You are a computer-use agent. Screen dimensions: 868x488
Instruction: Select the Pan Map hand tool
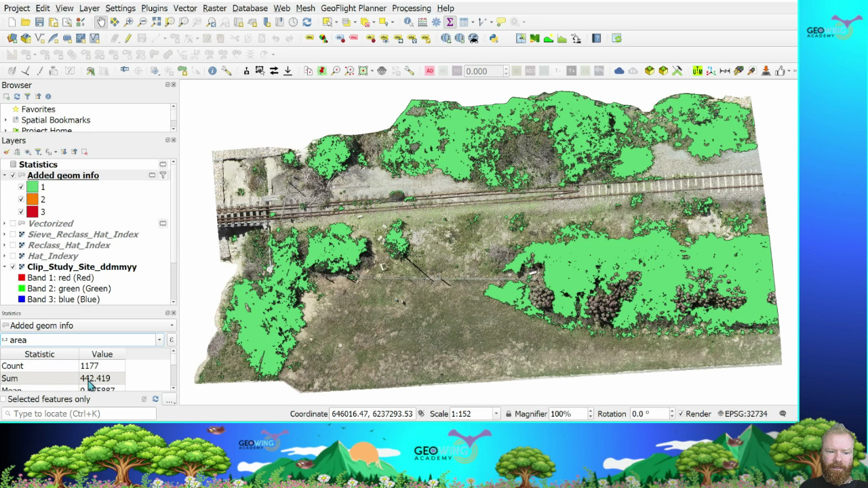[x=100, y=22]
